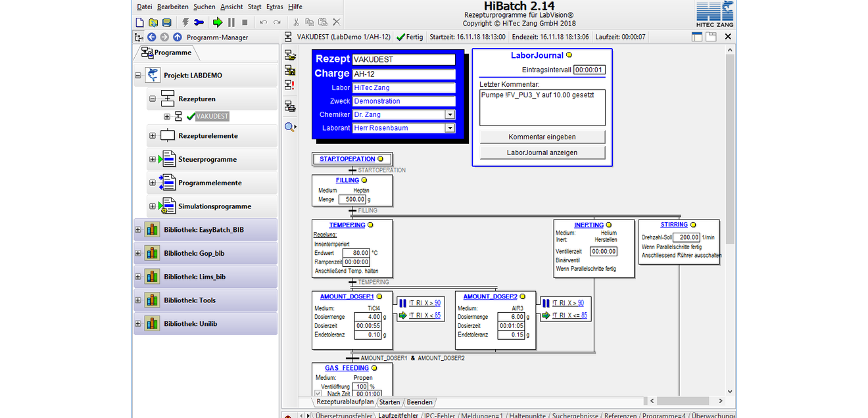Click the LaborJournal anzeigen button
This screenshot has height=418, width=868.
click(x=542, y=152)
